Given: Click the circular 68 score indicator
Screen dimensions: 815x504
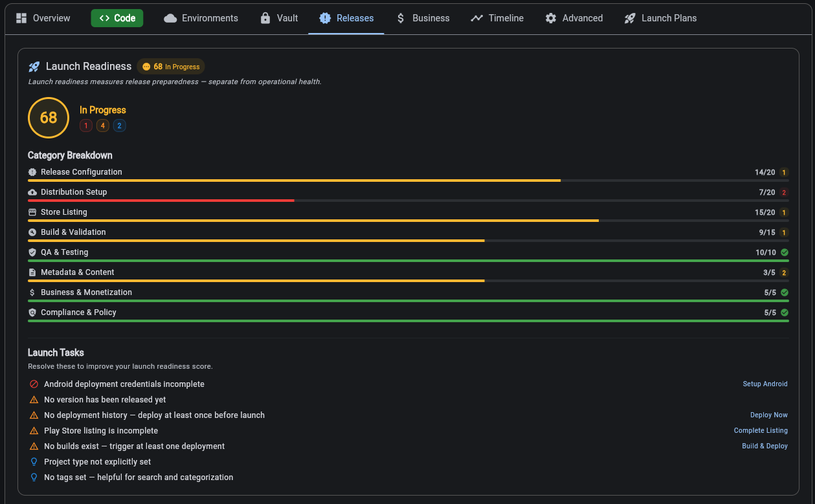Looking at the screenshot, I should 48,118.
